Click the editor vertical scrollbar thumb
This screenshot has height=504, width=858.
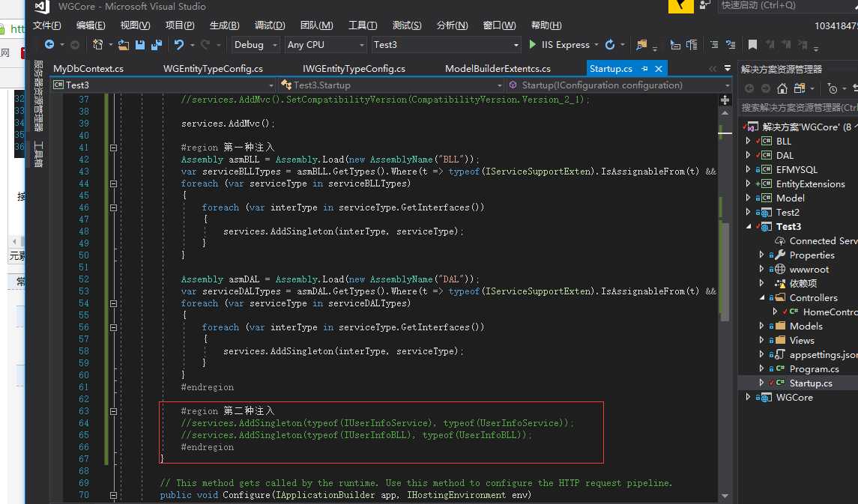(725, 272)
